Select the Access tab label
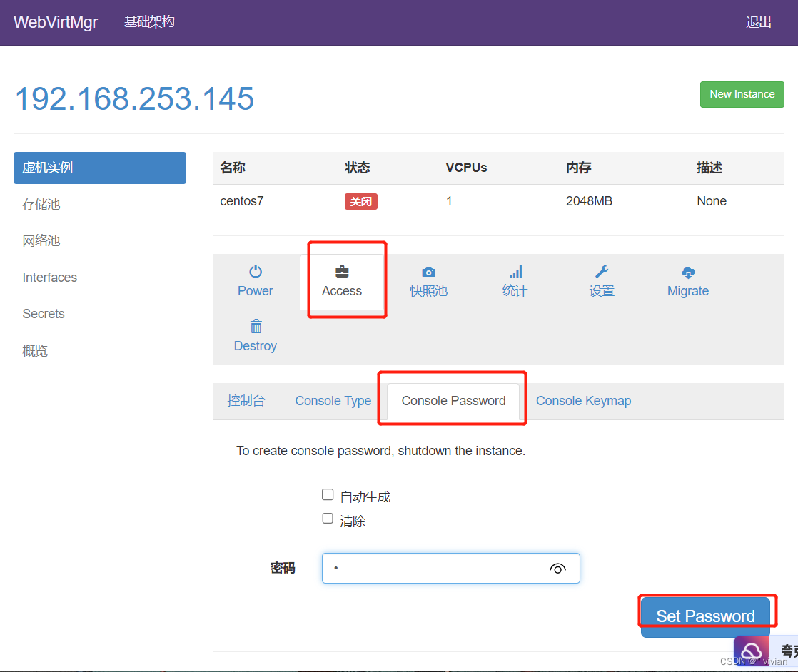The width and height of the screenshot is (798, 672). coord(342,291)
